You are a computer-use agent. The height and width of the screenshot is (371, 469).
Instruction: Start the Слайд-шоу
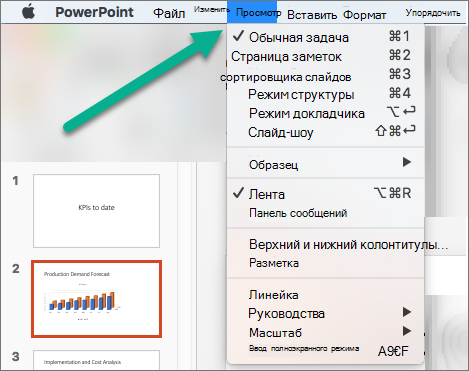coord(325,132)
